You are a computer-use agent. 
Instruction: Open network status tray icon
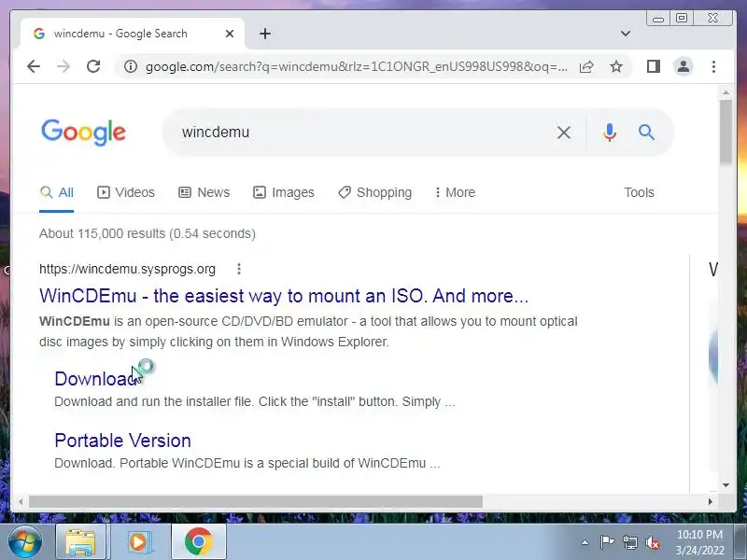pyautogui.click(x=629, y=542)
